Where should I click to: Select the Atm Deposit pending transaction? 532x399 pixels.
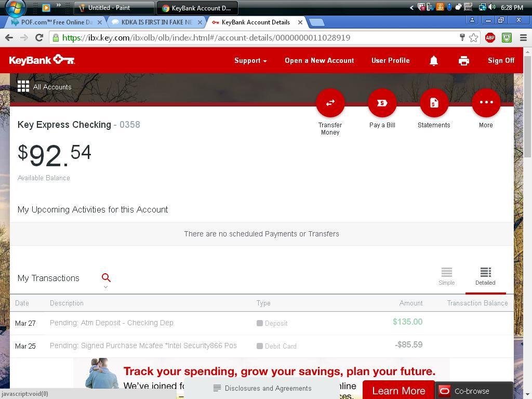[262, 323]
